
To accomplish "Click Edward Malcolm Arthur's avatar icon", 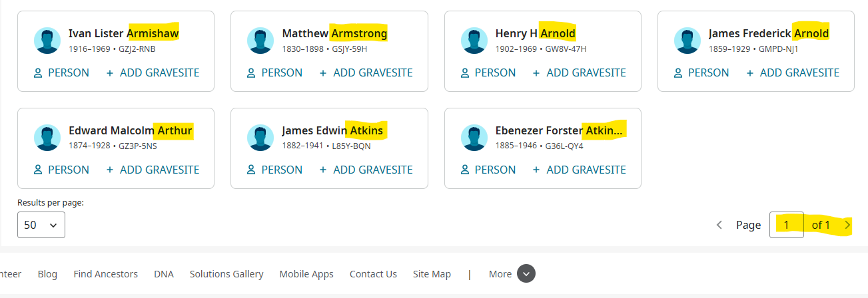I will pyautogui.click(x=47, y=138).
